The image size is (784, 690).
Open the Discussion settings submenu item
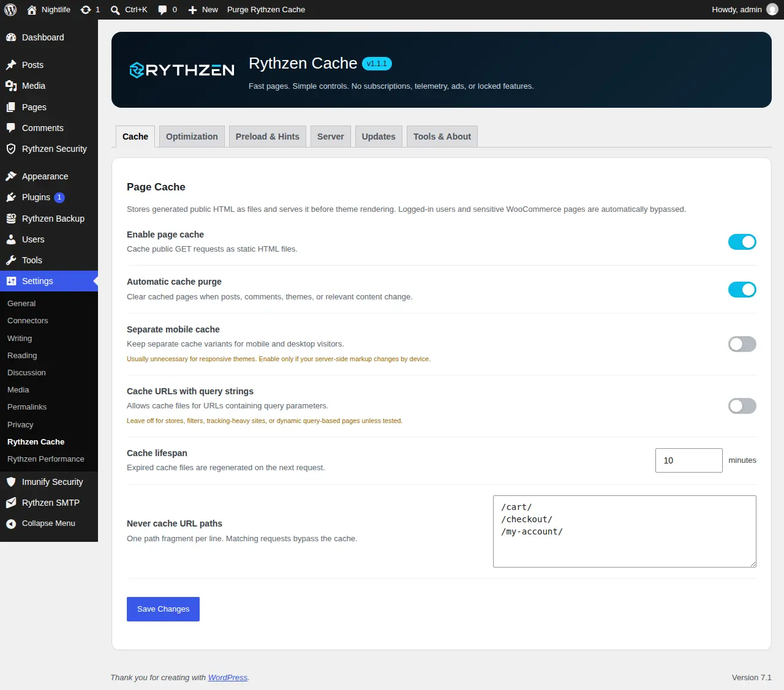coord(26,372)
